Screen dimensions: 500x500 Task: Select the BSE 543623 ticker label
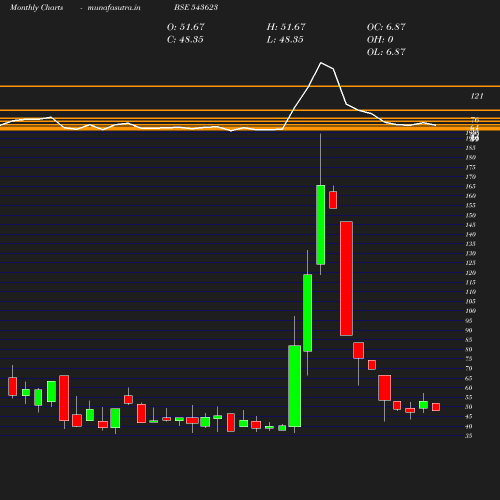point(196,7)
